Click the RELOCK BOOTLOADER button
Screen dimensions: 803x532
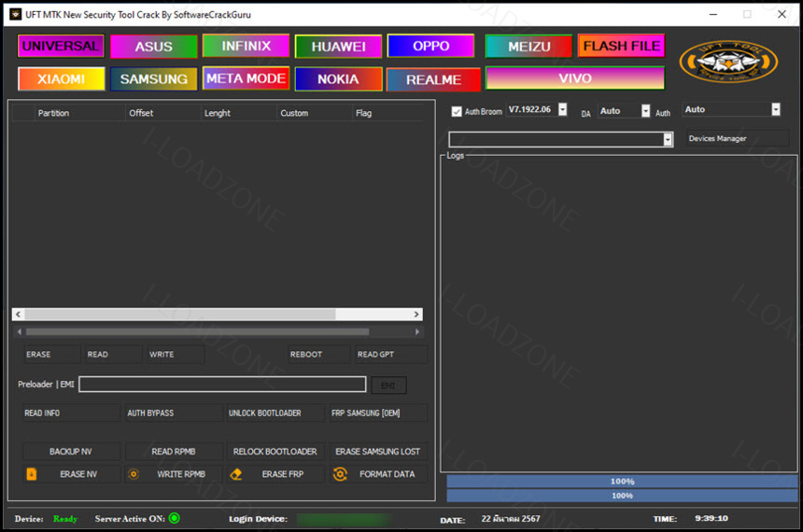coord(275,452)
